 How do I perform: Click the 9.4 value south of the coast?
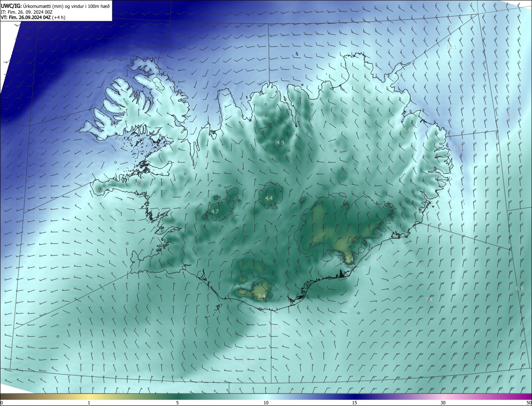[277, 327]
